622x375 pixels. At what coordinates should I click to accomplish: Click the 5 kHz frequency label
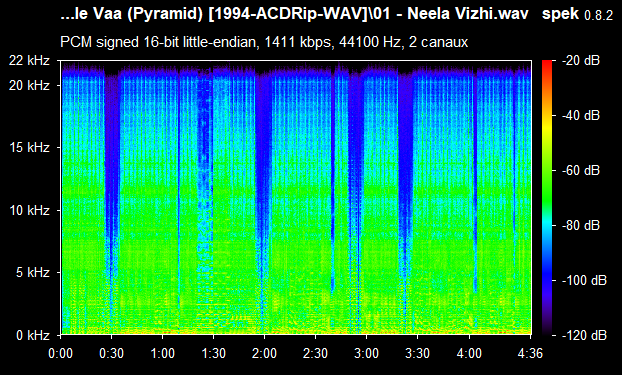click(33, 272)
